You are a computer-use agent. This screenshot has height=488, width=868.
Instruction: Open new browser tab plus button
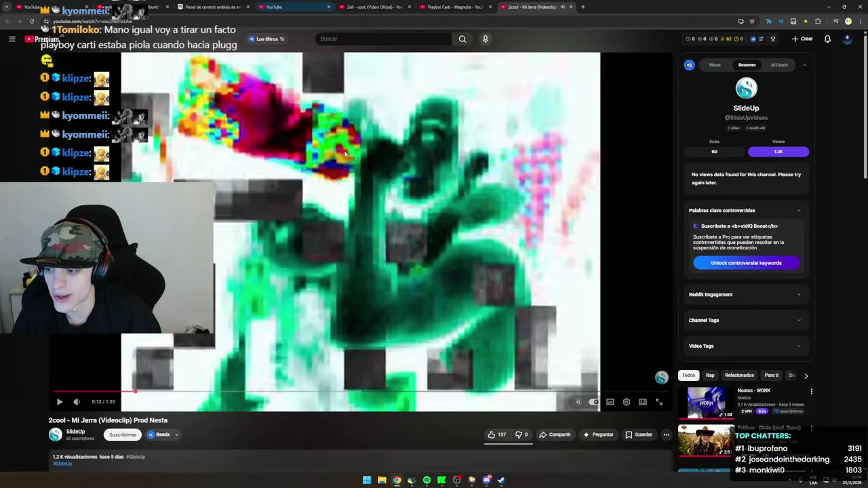[x=583, y=7]
